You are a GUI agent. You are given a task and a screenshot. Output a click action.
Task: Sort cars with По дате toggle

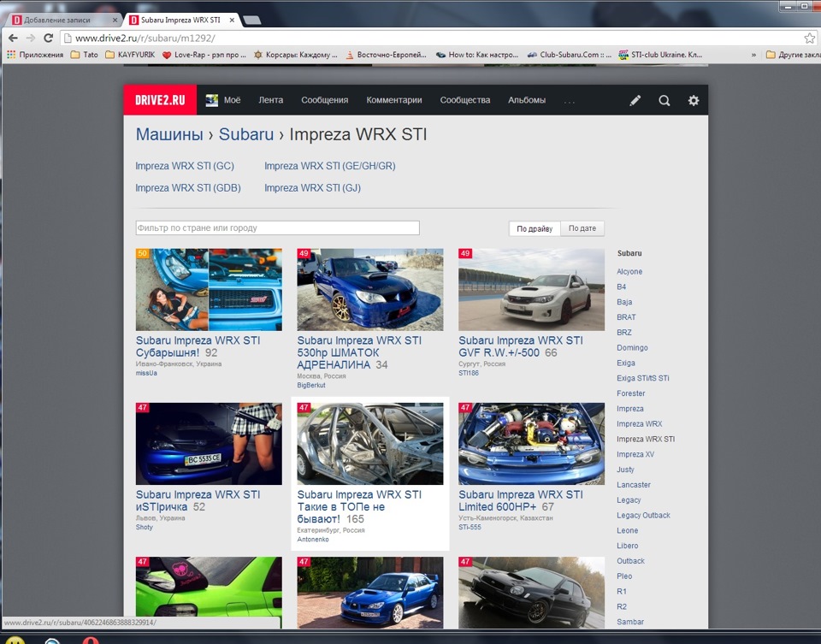[582, 228]
